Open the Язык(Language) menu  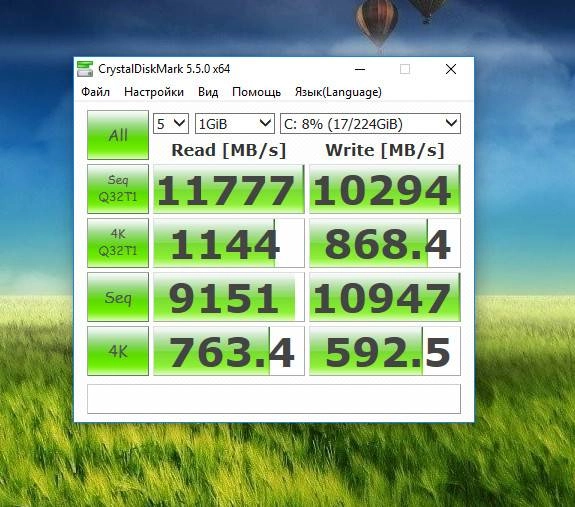click(338, 92)
